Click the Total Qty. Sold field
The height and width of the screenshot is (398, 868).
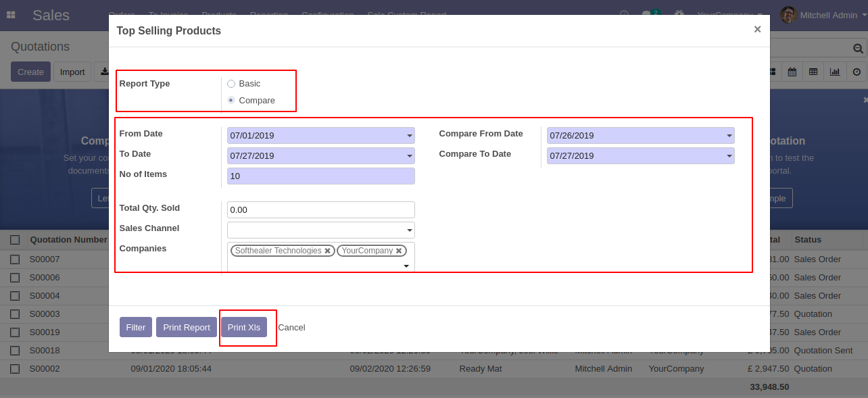pos(321,210)
